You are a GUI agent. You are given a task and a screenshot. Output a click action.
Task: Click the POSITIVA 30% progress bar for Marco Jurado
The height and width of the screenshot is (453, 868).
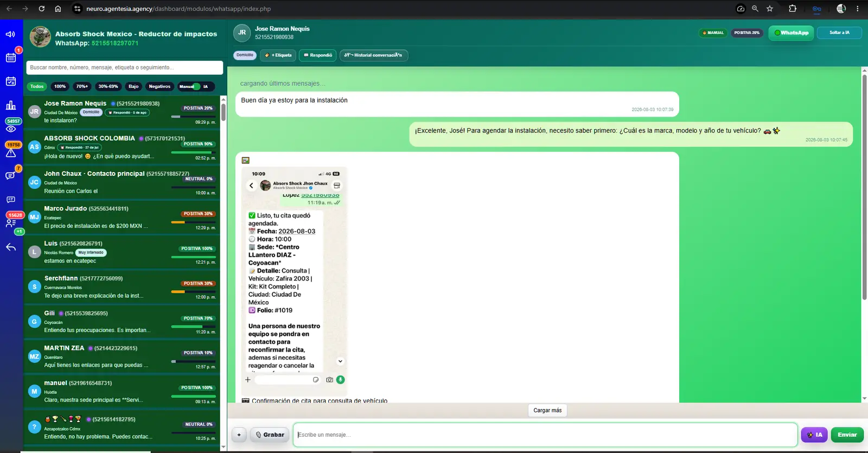194,222
